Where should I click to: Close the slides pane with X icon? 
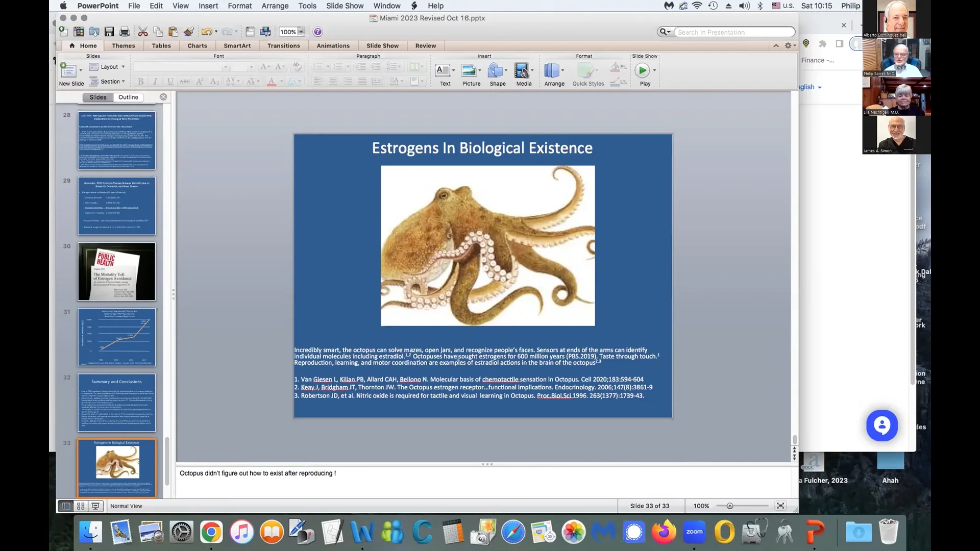[x=163, y=97]
